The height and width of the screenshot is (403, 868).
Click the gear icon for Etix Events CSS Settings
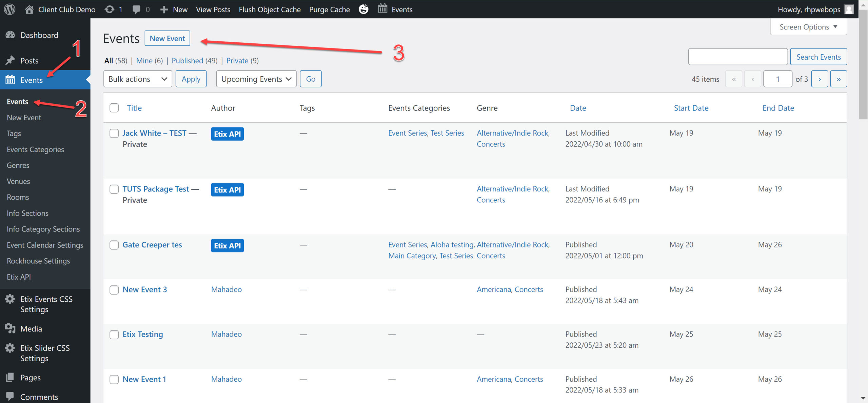[10, 299]
